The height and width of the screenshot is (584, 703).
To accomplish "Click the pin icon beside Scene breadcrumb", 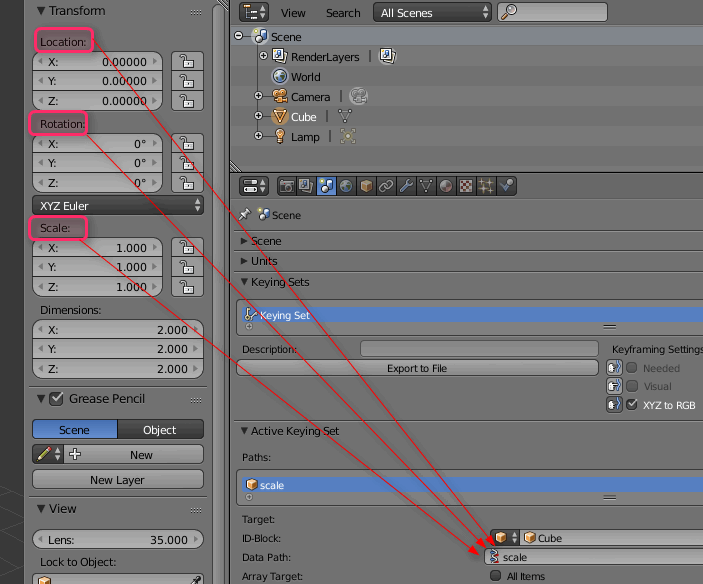I will click(244, 215).
